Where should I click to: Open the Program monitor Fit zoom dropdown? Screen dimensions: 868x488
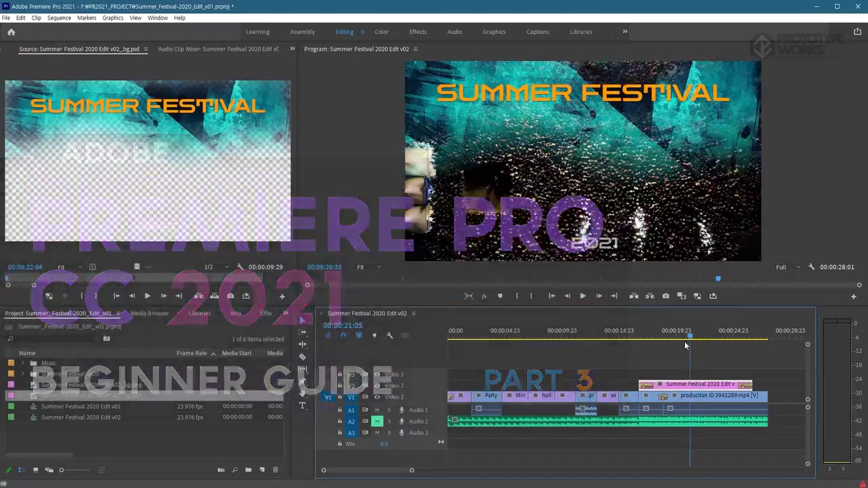click(x=369, y=267)
